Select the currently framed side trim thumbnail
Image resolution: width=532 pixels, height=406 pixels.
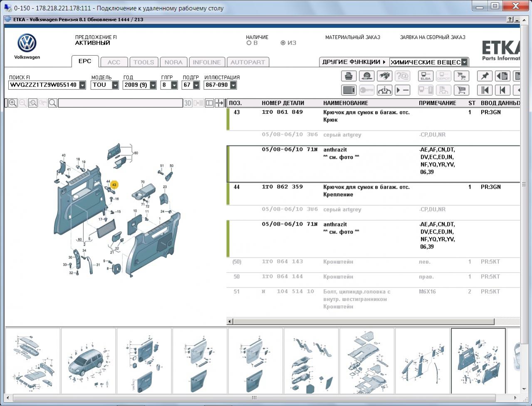coord(478,361)
